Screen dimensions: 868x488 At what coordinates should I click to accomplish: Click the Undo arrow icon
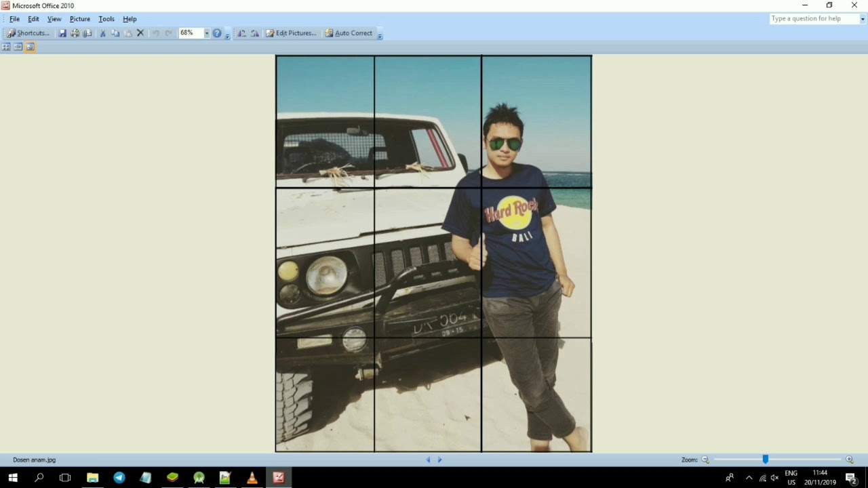pos(156,33)
